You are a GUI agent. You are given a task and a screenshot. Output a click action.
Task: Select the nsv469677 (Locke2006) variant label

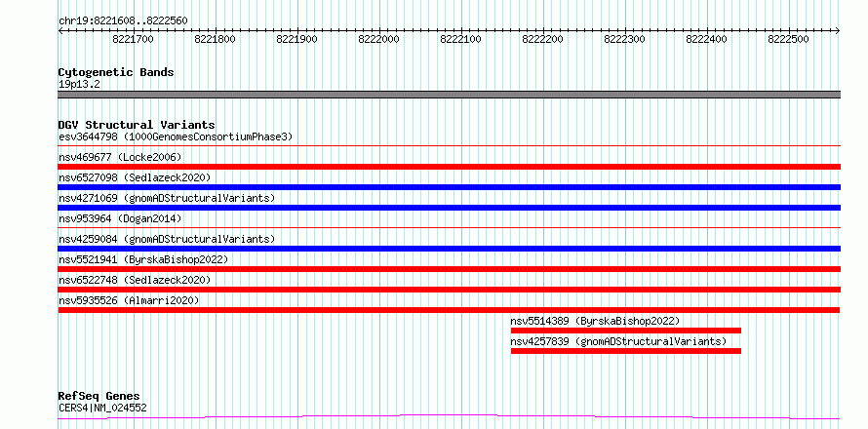(x=120, y=157)
